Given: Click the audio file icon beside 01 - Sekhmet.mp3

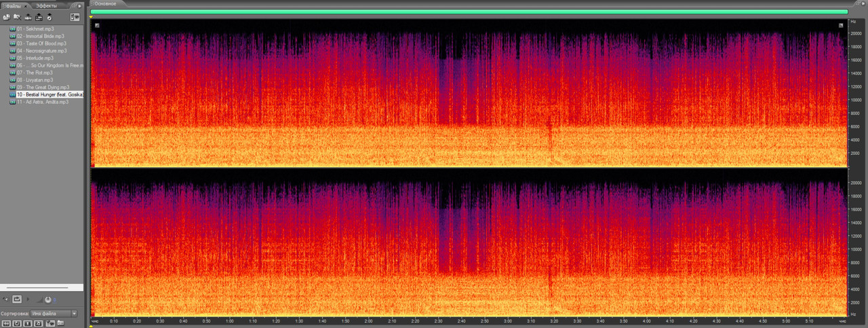Looking at the screenshot, I should (12, 29).
